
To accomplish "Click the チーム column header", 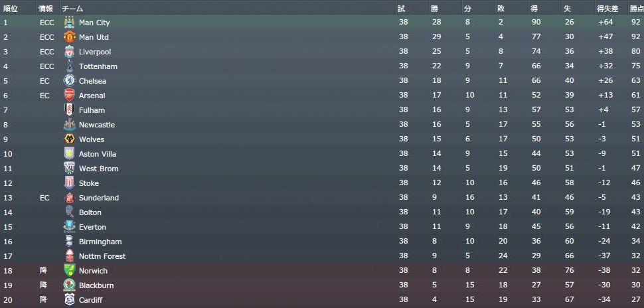I will tap(72, 8).
